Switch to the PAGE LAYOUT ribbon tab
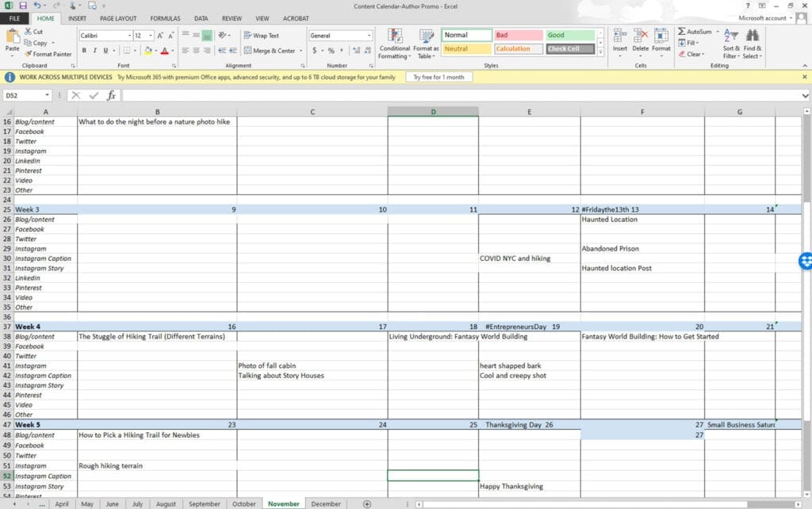 (118, 18)
